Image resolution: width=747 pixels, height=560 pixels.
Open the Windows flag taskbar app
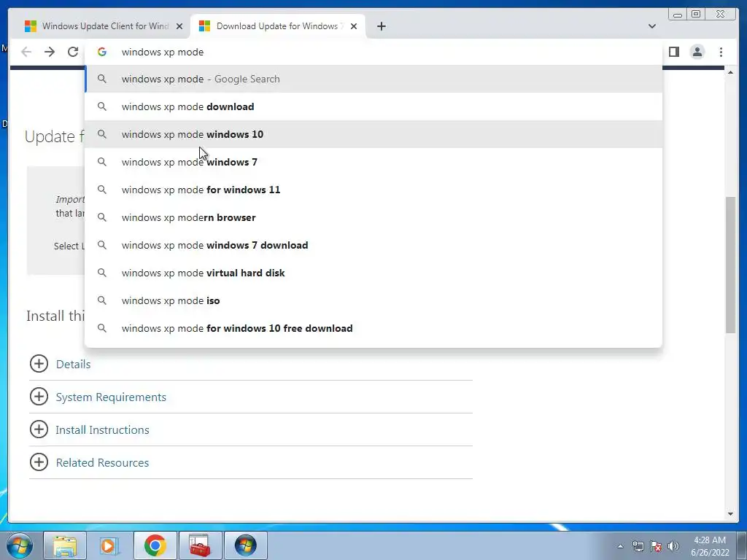point(245,545)
